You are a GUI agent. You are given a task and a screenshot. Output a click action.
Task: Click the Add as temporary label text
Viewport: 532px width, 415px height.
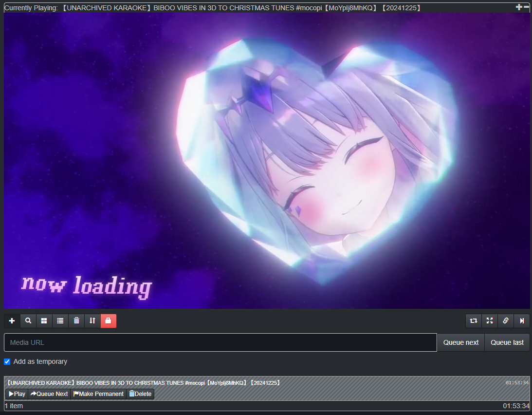(x=40, y=362)
